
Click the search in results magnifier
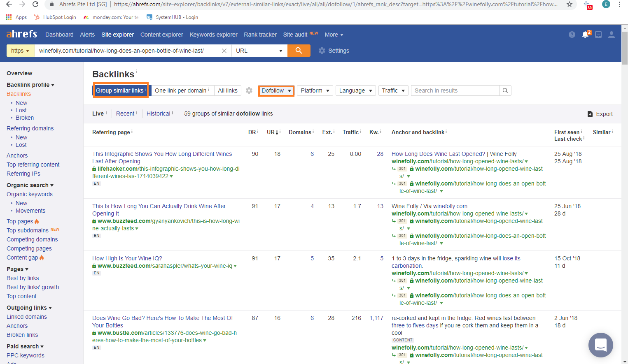click(x=505, y=90)
